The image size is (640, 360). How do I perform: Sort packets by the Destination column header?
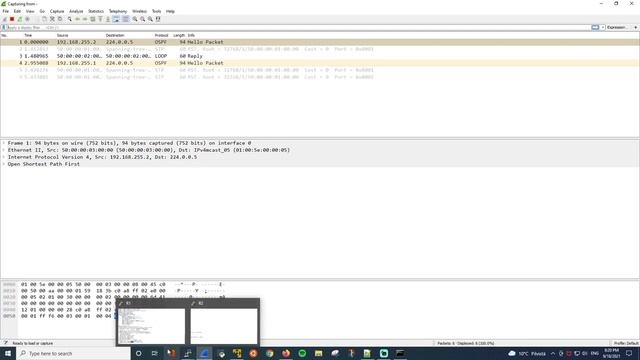pyautogui.click(x=115, y=36)
